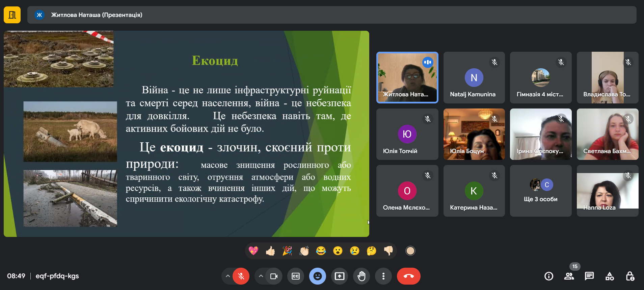The width and height of the screenshot is (644, 290).
Task: Open the meeting details info icon
Action: tap(549, 276)
